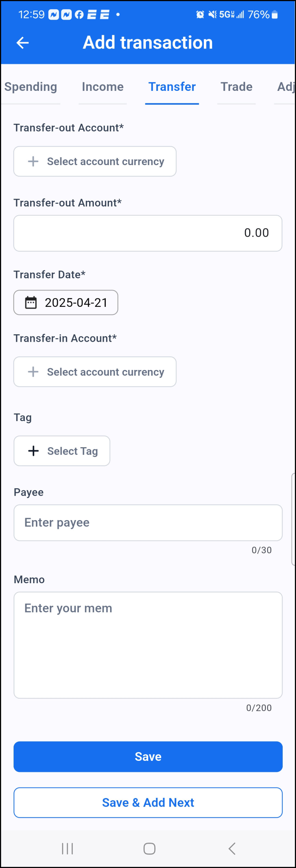Screen dimensions: 296x868
Task: Switch to the Spending tab
Action: (x=30, y=87)
